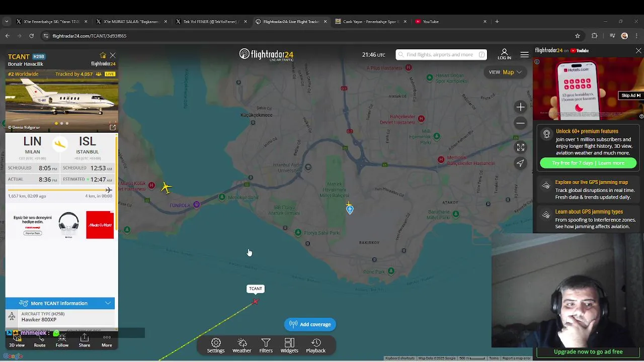Switch to Canlı Yayın Fenerbahçe tab
The height and width of the screenshot is (362, 644).
(370, 22)
